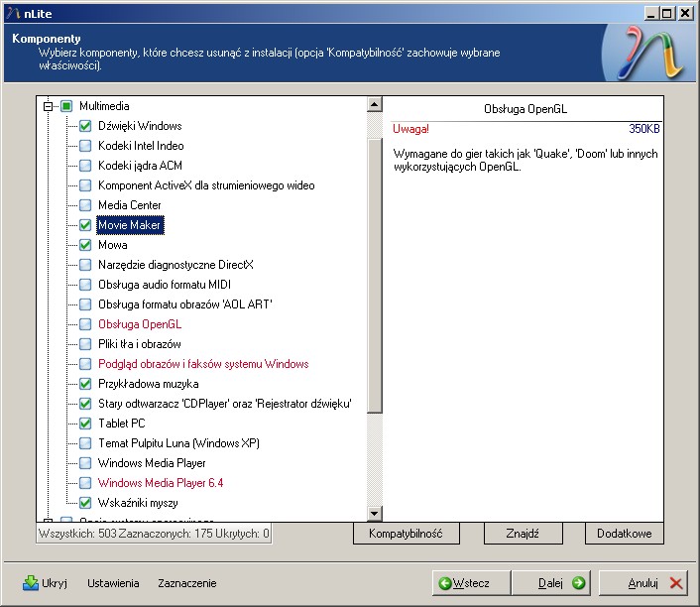Check the Kodeki Intel Indeo checkbox
This screenshot has width=700, height=607.
[85, 146]
